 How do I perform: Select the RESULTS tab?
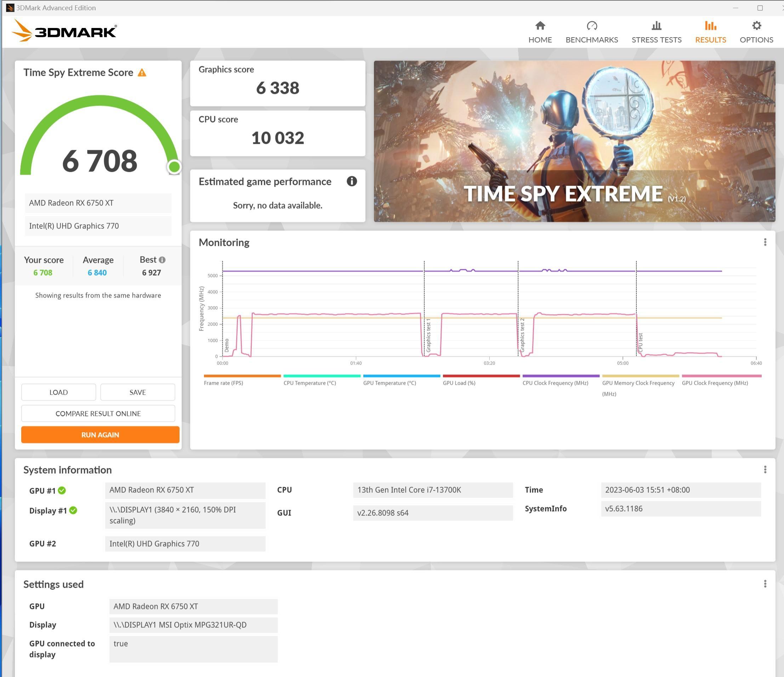click(x=710, y=33)
